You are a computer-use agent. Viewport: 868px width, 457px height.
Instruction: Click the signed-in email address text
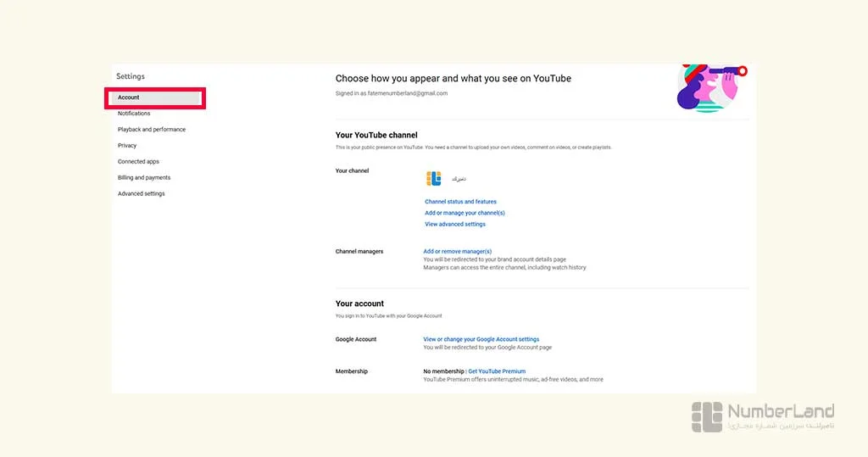pyautogui.click(x=408, y=93)
